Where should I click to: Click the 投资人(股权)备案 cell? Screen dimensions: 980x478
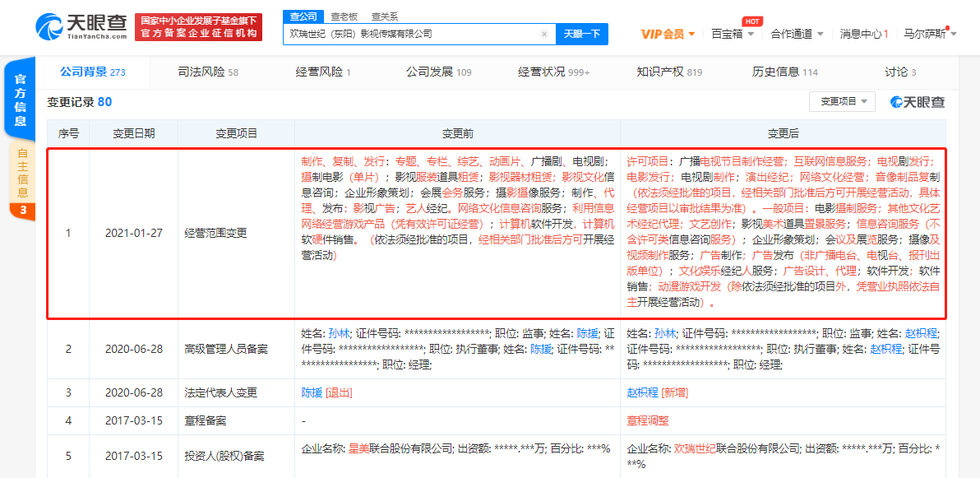click(x=236, y=457)
